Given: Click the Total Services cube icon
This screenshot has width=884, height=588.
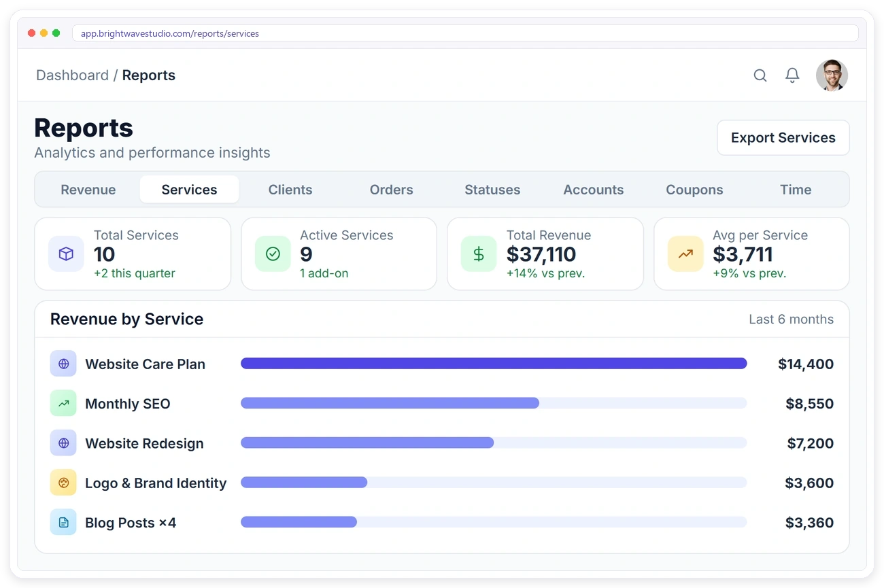Looking at the screenshot, I should (x=66, y=254).
